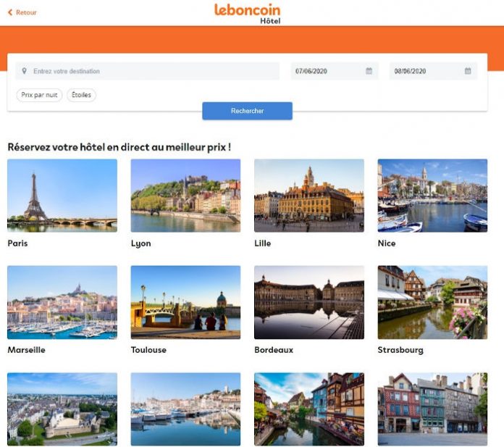
Task: Pick the Marseille destination image
Action: coord(62,302)
